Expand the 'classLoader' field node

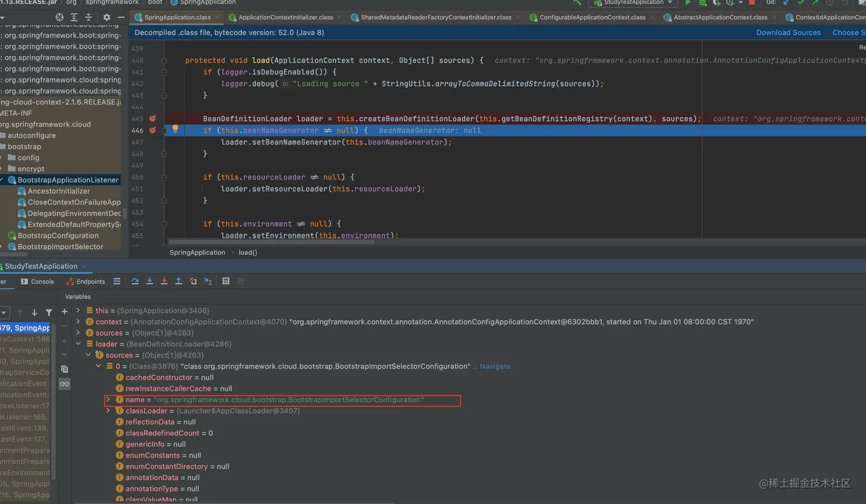(108, 411)
